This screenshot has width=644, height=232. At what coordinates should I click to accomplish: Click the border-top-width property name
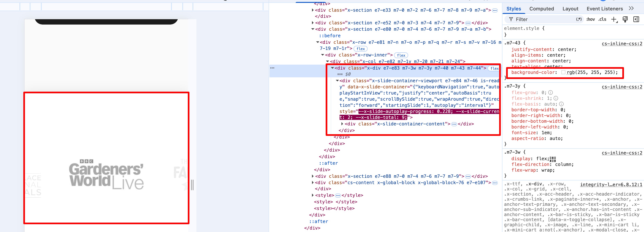tap(533, 110)
